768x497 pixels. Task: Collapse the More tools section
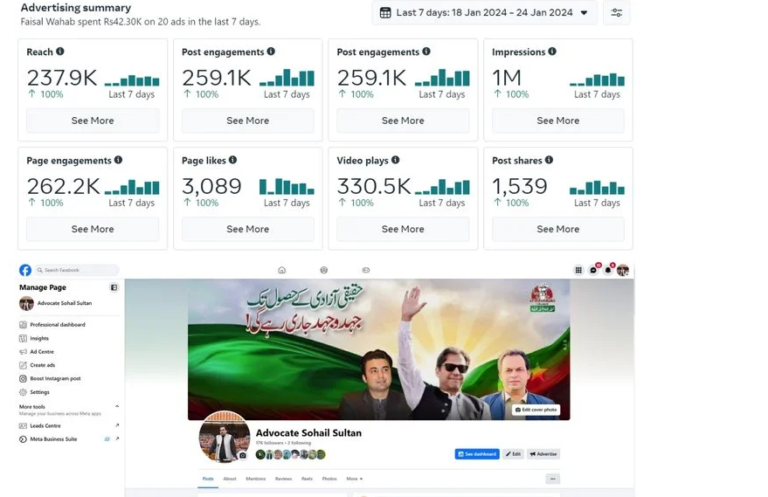pyautogui.click(x=117, y=407)
